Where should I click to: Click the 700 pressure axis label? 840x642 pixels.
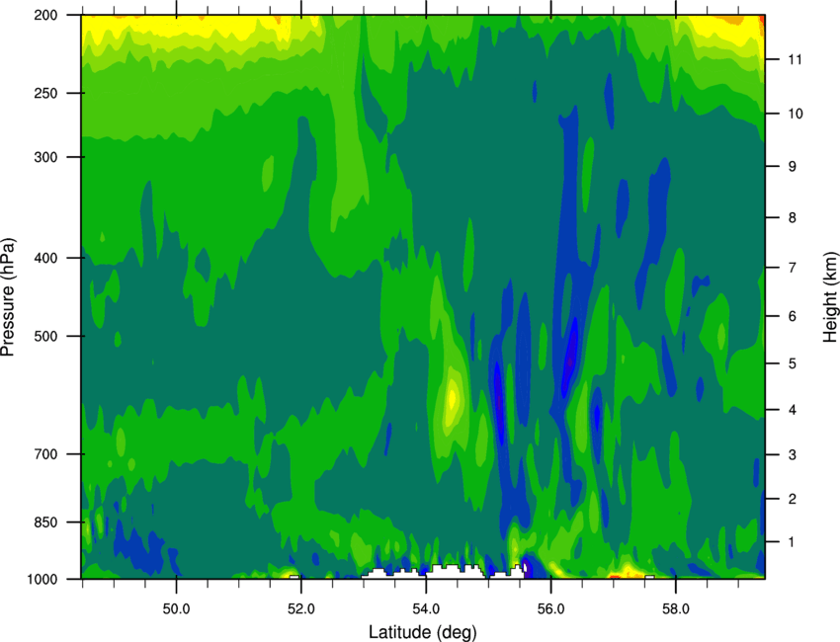[x=45, y=454]
